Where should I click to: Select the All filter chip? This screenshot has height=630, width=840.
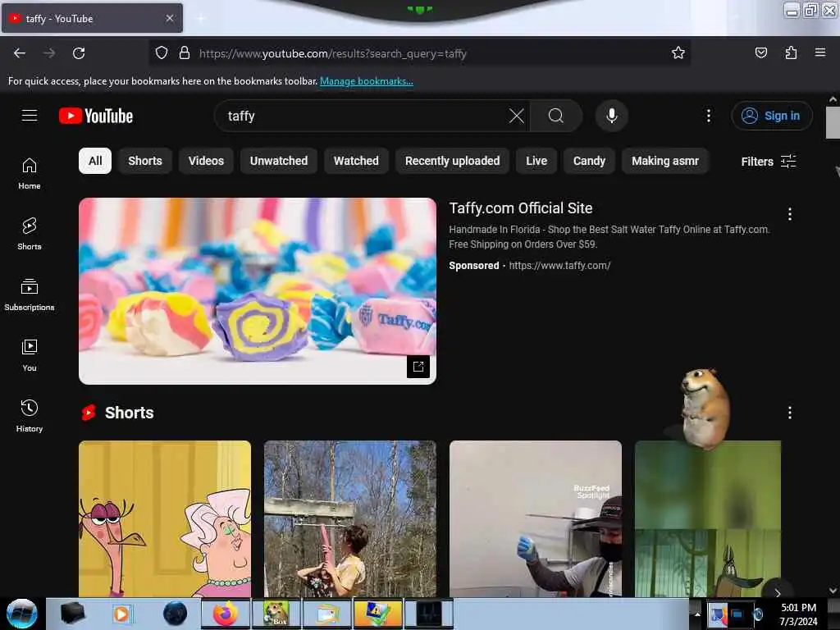[x=95, y=161]
